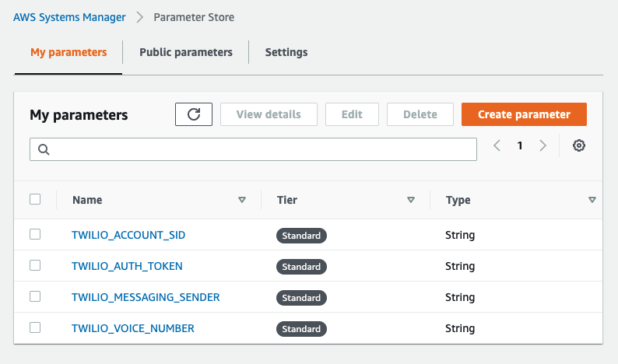Click page number 1
Image resolution: width=618 pixels, height=364 pixels.
point(520,145)
